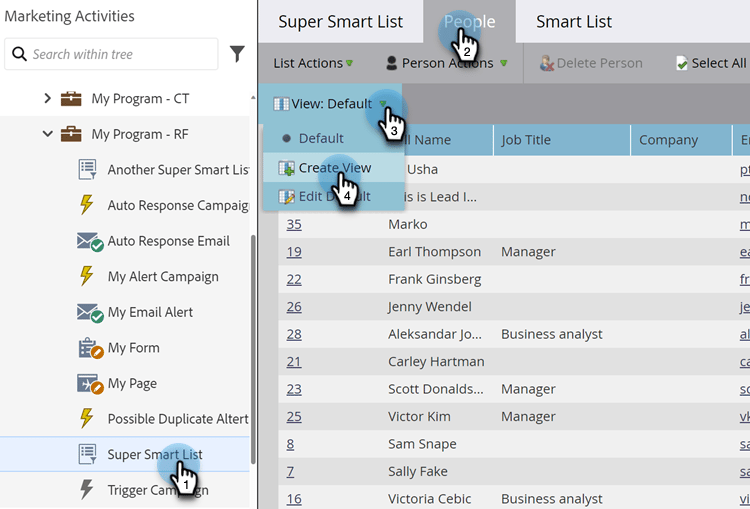Image resolution: width=750 pixels, height=509 pixels.
Task: Focus the Search within tree field
Action: (x=111, y=54)
